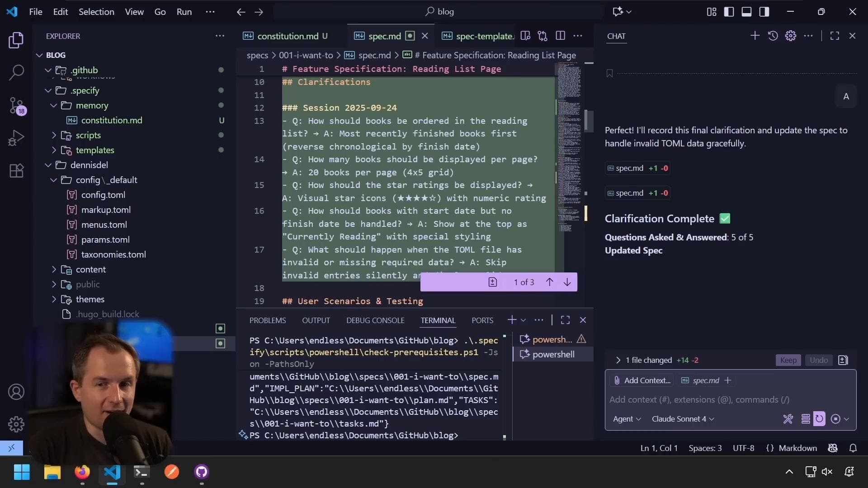Screen dimensions: 868x488
Task: Open Claude Sonnet 4 model picker
Action: 683,419
